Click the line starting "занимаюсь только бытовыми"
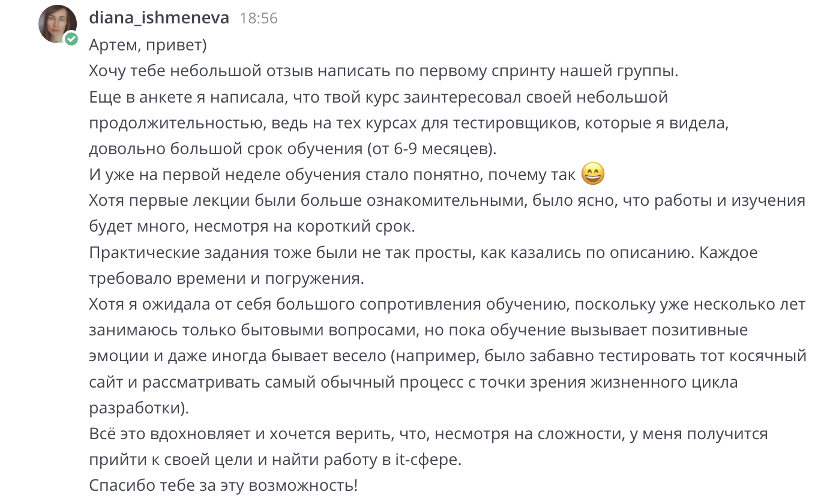Screen dimensions: 827x504 point(418,330)
